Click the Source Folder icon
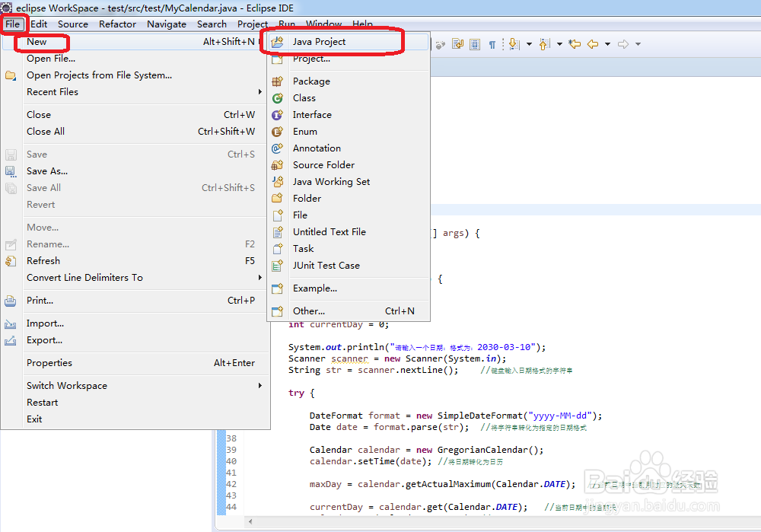 tap(277, 165)
